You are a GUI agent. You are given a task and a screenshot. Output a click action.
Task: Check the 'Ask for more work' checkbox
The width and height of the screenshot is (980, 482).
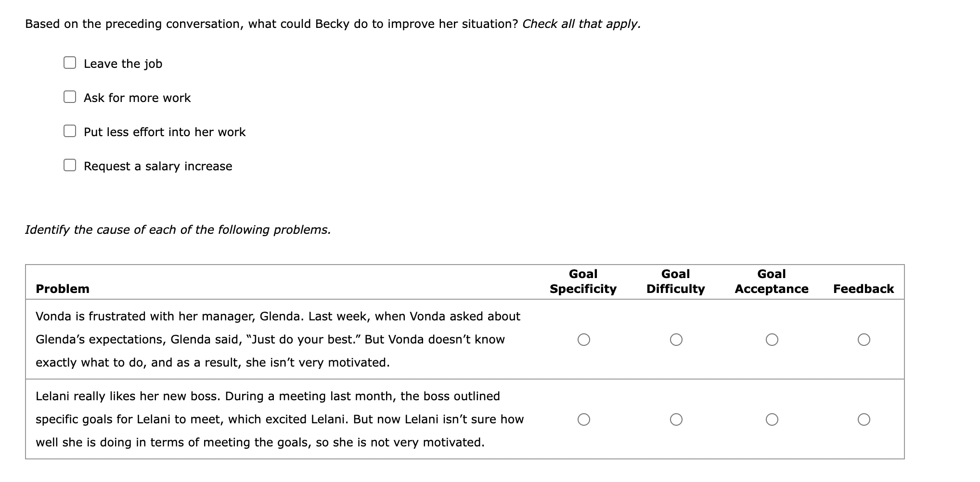(x=70, y=97)
